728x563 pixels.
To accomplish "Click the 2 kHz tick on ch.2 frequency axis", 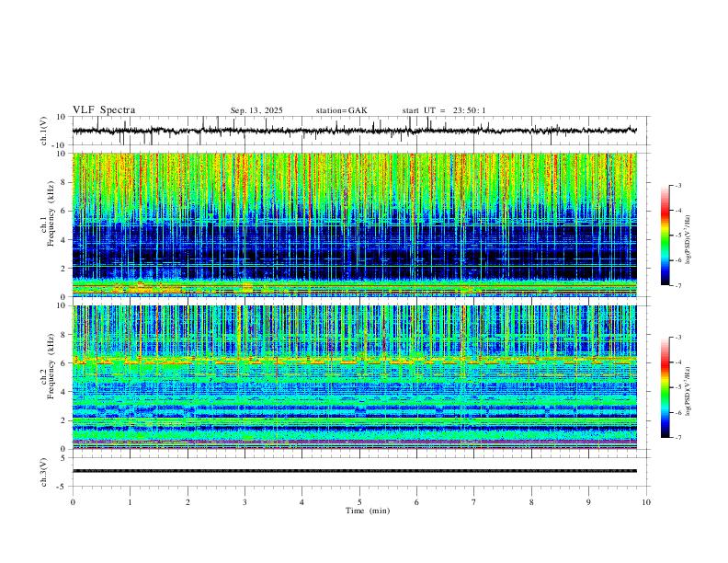I will [63, 420].
